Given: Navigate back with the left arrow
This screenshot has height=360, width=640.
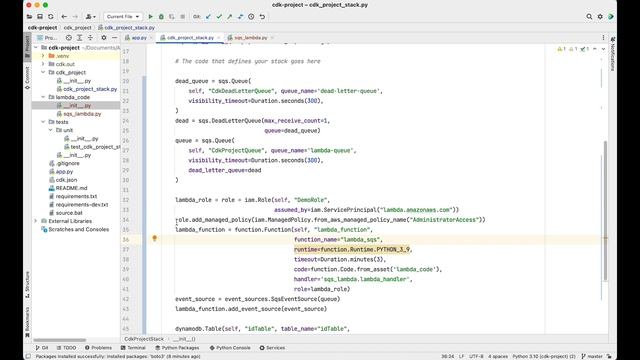Looking at the screenshot, I should (x=64, y=17).
